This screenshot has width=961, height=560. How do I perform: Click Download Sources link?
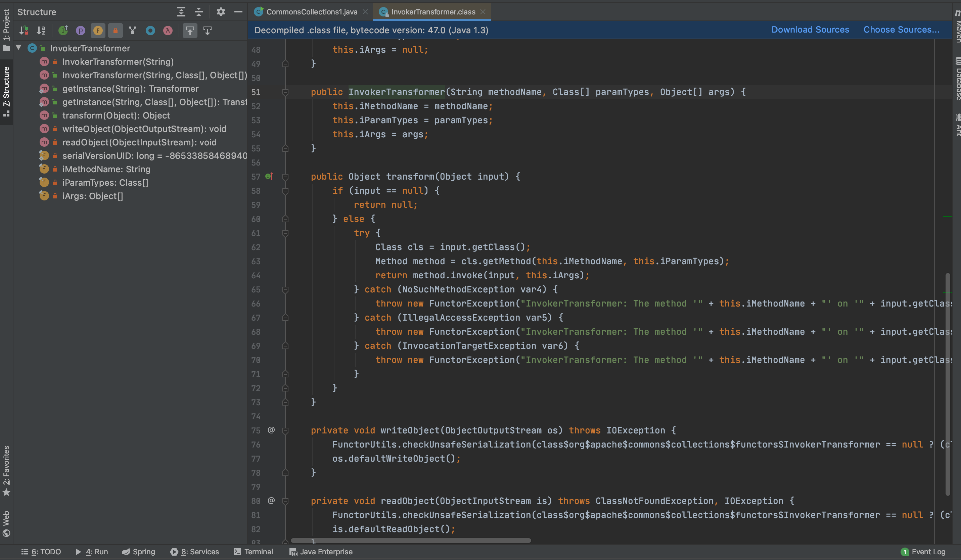[x=810, y=30]
